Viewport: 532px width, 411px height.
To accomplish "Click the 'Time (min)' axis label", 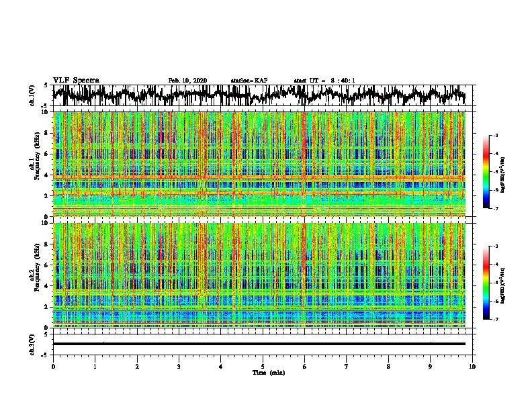I will click(x=269, y=373).
